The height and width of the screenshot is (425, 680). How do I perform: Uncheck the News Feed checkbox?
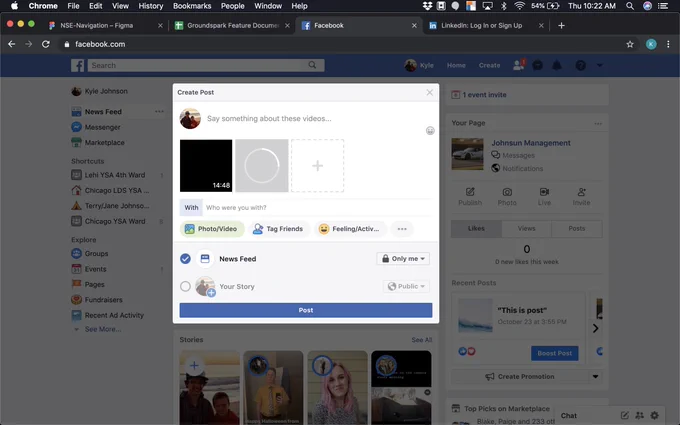pos(185,259)
